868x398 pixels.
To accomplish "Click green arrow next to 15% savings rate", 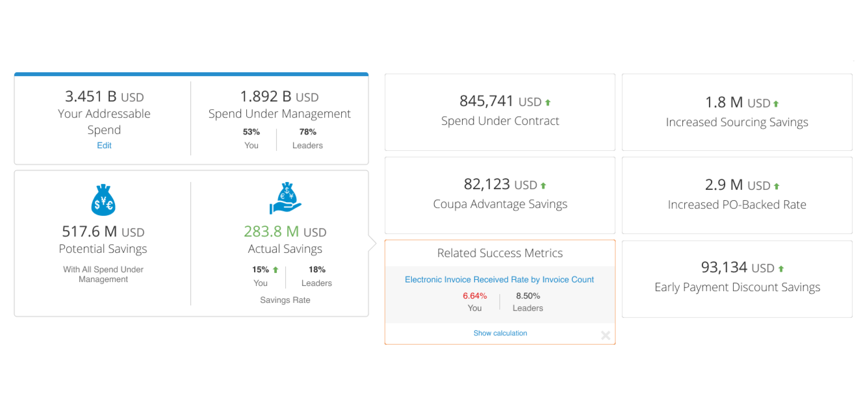I will point(275,270).
